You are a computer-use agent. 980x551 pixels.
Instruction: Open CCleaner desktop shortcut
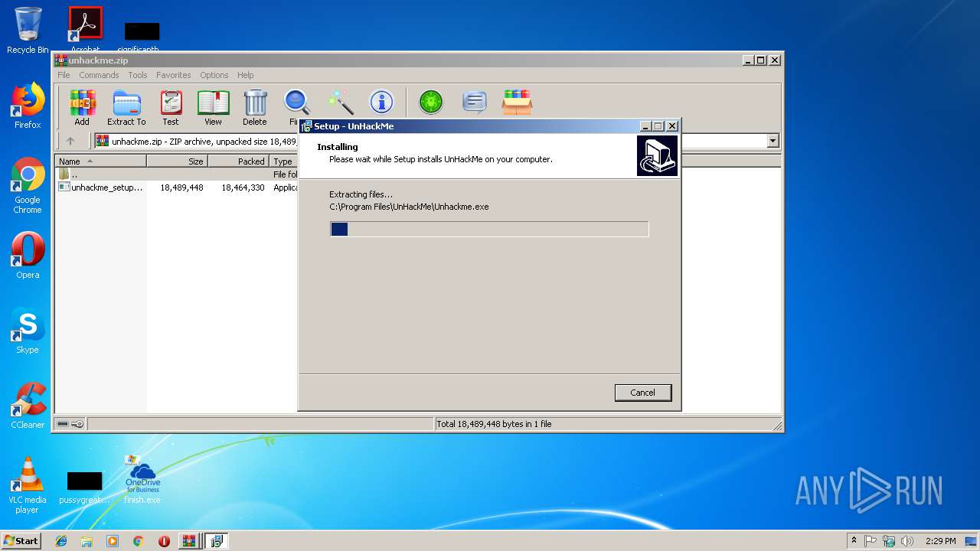click(x=28, y=406)
